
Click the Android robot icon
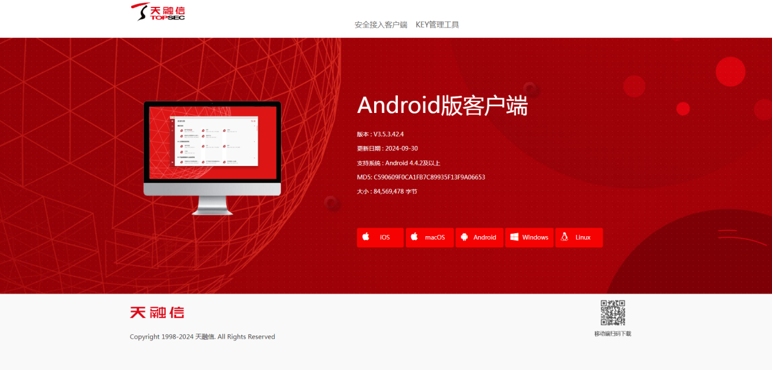464,237
